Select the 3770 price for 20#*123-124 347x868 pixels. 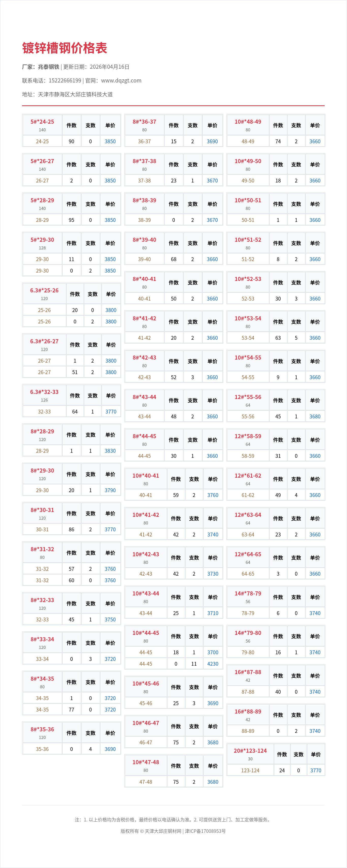[x=316, y=771]
